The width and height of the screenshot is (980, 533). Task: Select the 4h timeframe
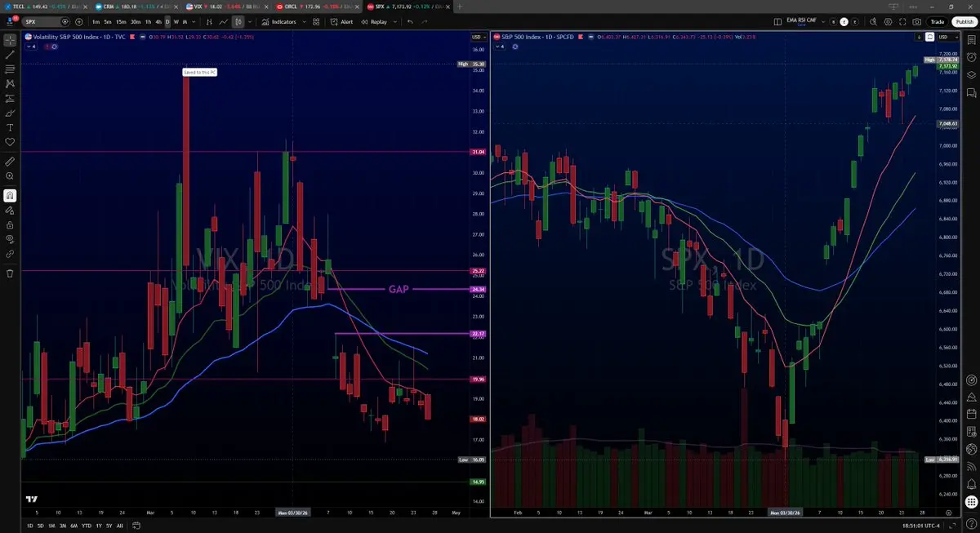158,22
